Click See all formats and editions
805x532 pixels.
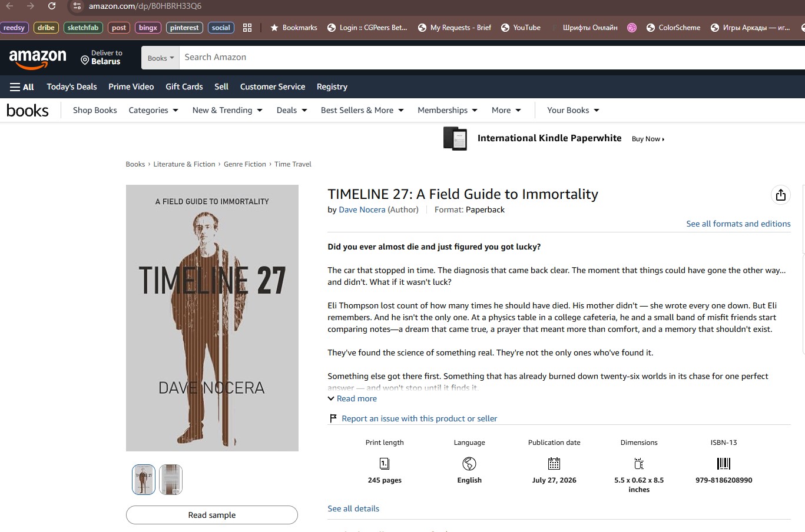[x=738, y=224]
